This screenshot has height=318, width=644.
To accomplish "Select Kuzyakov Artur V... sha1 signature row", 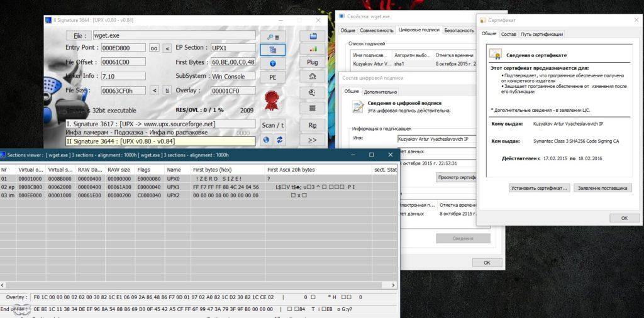I will pos(414,63).
